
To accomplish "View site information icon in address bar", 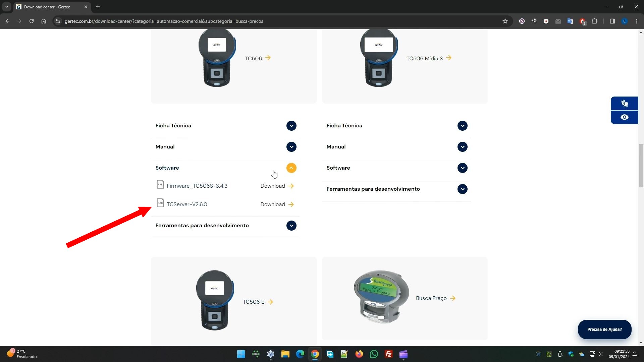I will point(58,21).
